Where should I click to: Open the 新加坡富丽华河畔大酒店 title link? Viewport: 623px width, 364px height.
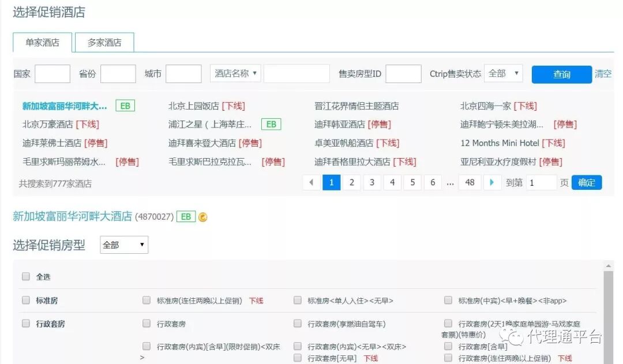pyautogui.click(x=72, y=216)
